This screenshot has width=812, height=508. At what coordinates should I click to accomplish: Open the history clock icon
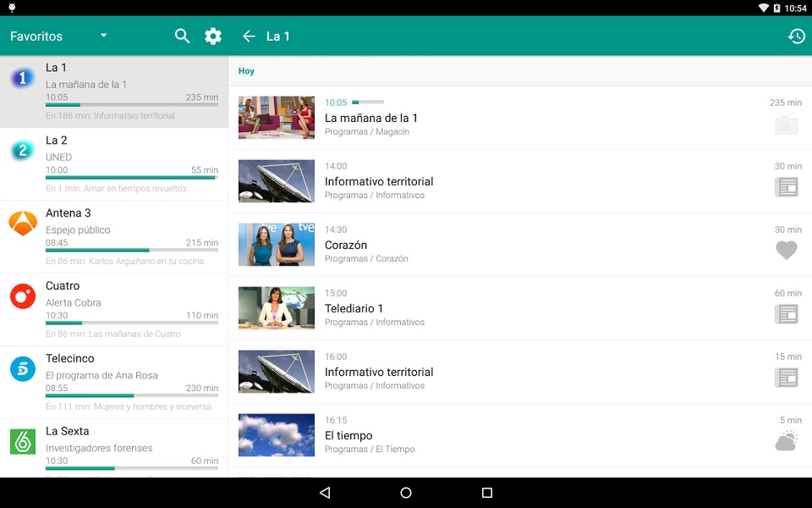pyautogui.click(x=797, y=36)
